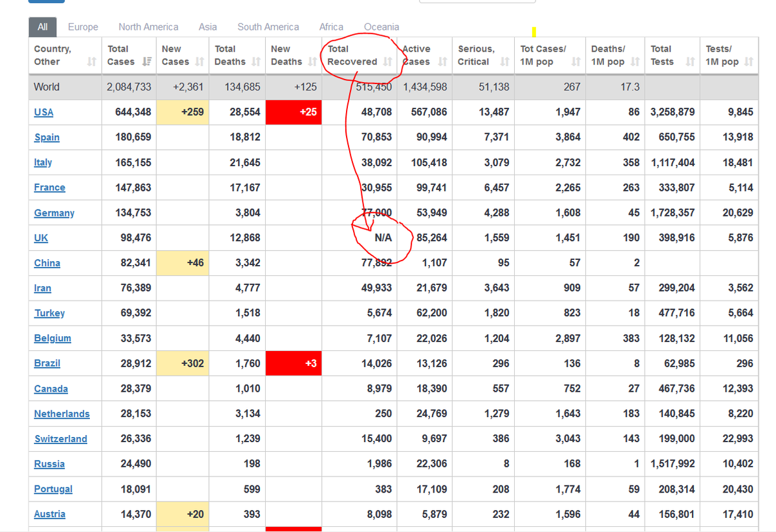
Task: Sort by Active Cases arrow icon
Action: [442, 62]
